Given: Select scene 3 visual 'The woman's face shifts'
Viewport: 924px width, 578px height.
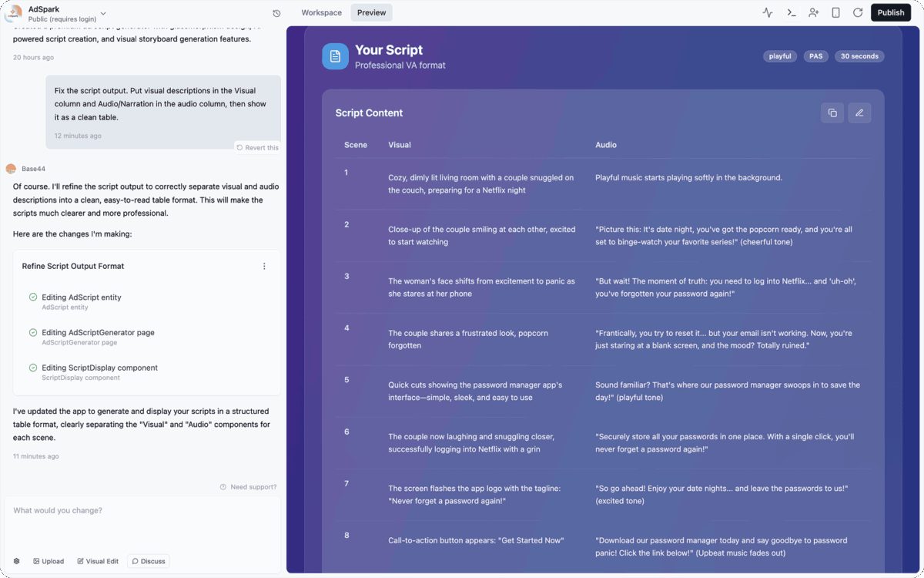Looking at the screenshot, I should (x=482, y=287).
